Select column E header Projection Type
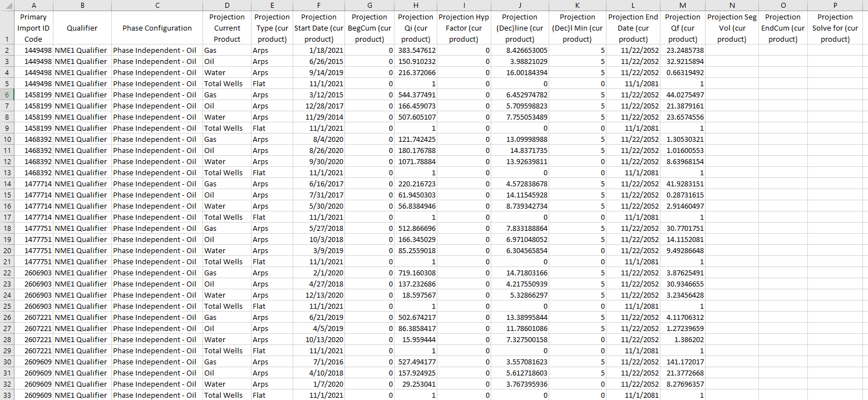This screenshot has height=400, width=868. [x=272, y=6]
